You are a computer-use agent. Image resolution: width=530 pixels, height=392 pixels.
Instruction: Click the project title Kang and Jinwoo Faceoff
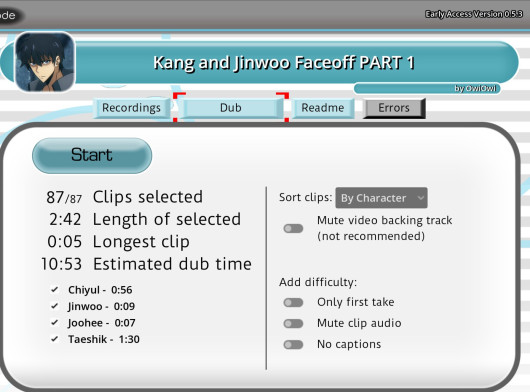[x=283, y=63]
